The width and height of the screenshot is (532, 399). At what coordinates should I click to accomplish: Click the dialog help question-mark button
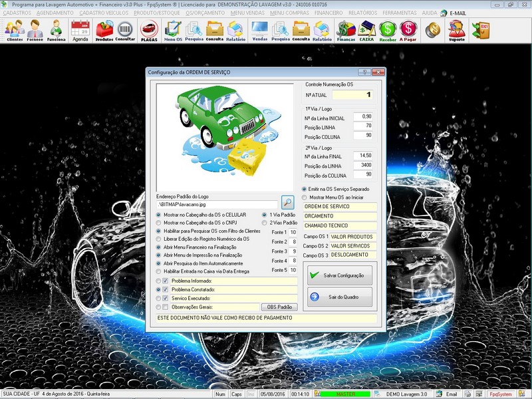pyautogui.click(x=364, y=72)
